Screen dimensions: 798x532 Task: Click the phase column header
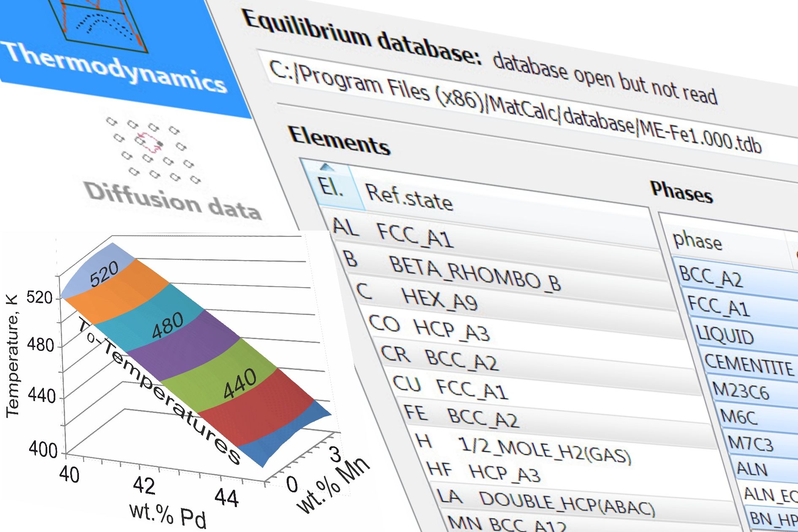click(x=697, y=241)
